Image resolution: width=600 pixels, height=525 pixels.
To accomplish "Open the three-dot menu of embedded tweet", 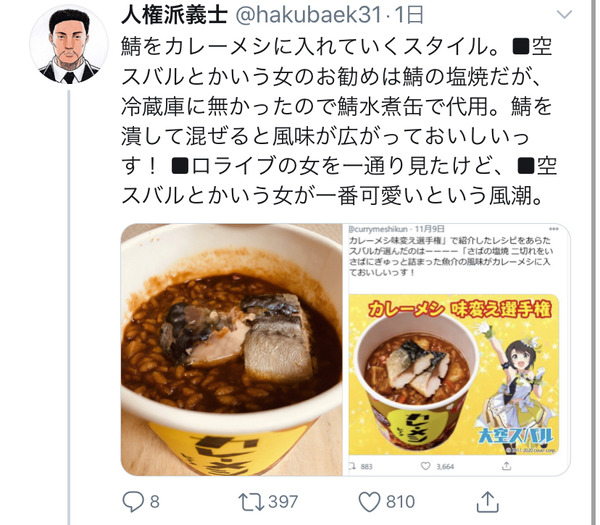I will [x=553, y=229].
